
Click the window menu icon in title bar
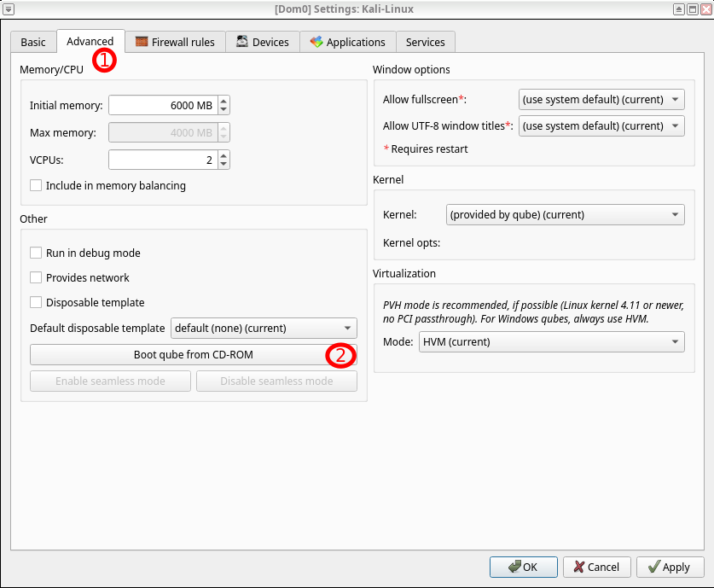click(x=9, y=9)
